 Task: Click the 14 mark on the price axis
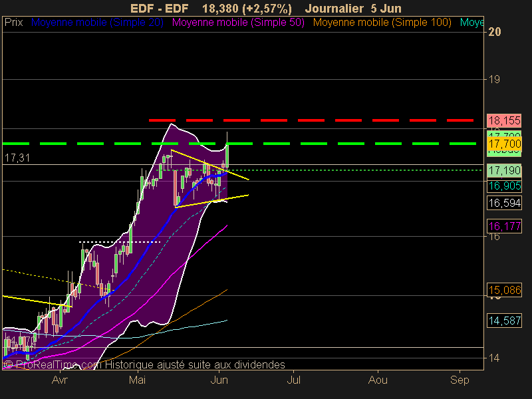click(x=494, y=358)
